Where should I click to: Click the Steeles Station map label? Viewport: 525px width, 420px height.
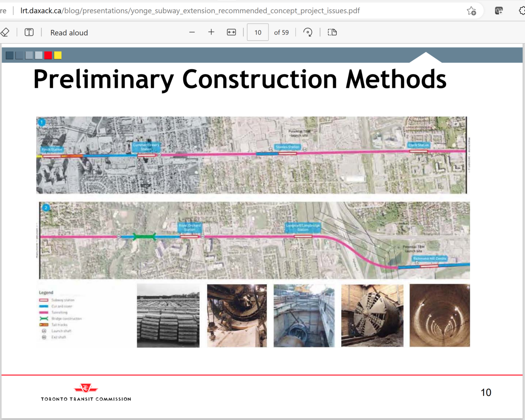(288, 147)
